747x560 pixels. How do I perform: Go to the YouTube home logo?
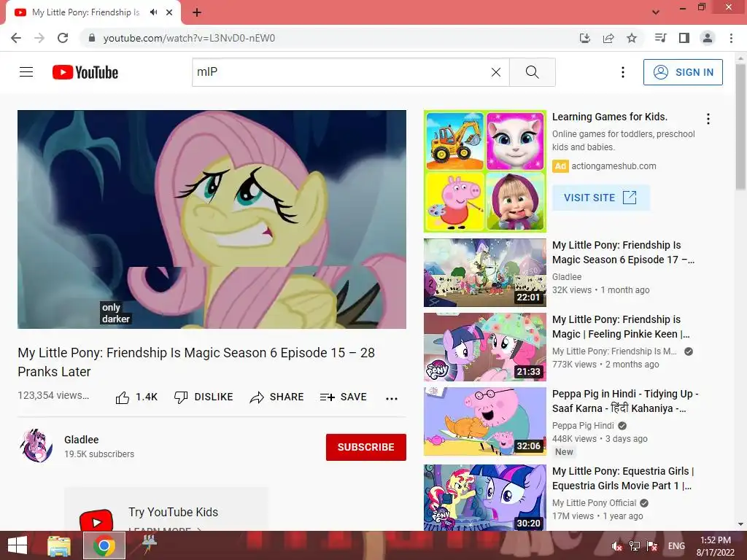click(x=85, y=72)
